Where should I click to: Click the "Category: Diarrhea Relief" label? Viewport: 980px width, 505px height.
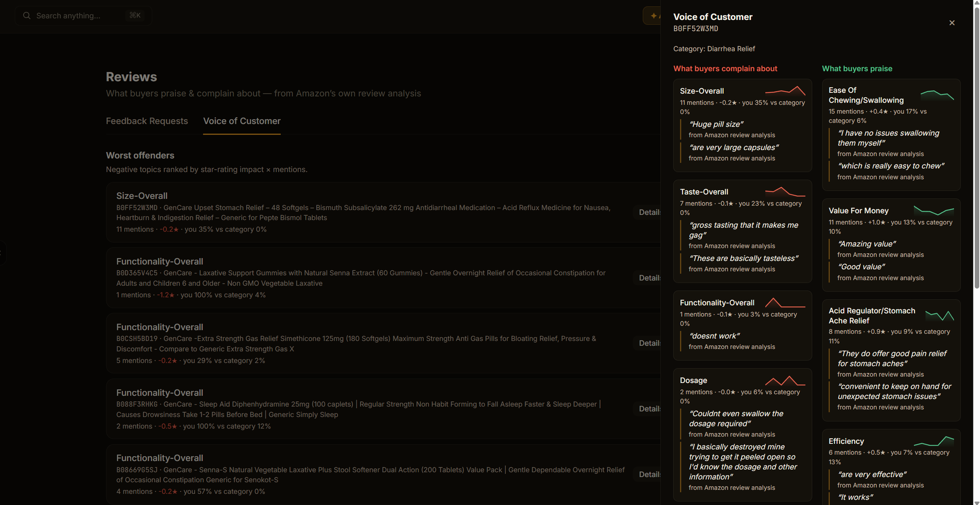click(714, 49)
